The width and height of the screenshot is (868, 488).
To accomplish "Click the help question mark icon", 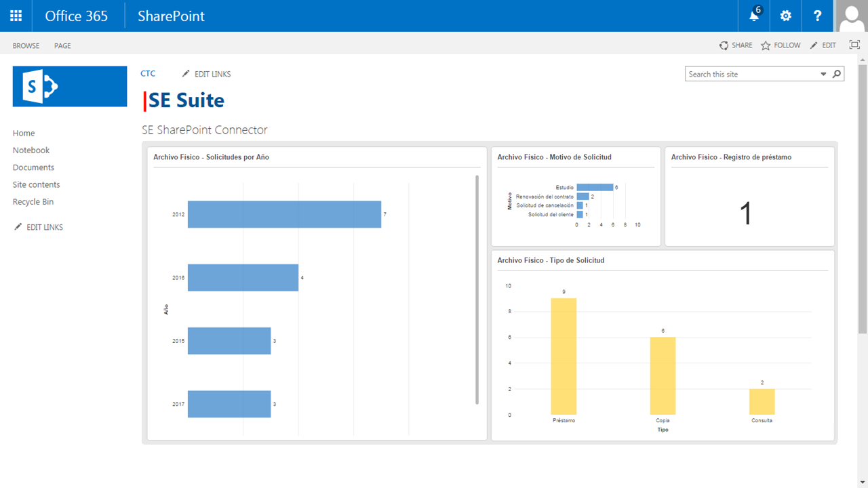I will click(x=816, y=16).
